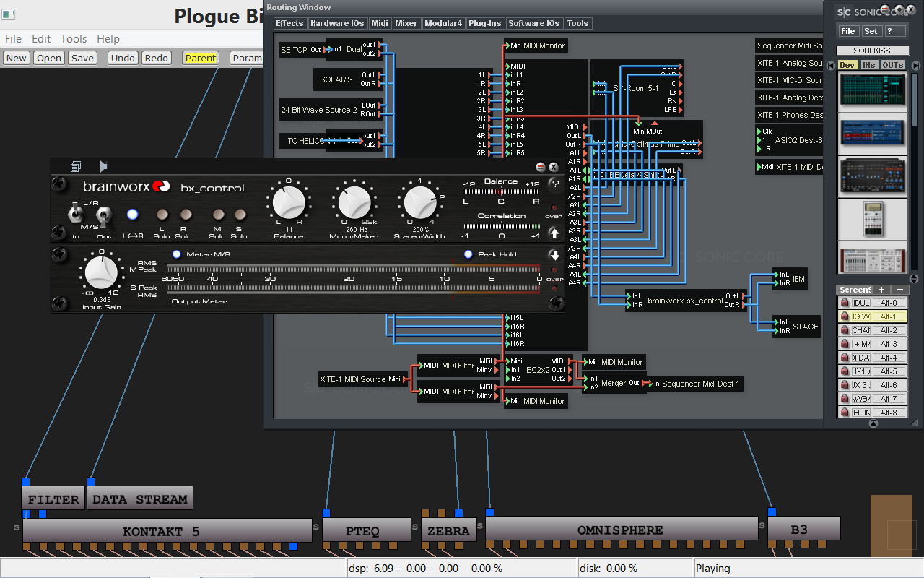Click the yellow Parent button
This screenshot has width=924, height=578.
[x=201, y=58]
